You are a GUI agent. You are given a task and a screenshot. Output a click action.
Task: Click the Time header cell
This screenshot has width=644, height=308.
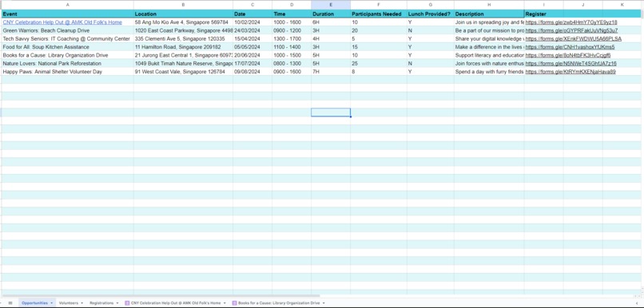point(292,14)
